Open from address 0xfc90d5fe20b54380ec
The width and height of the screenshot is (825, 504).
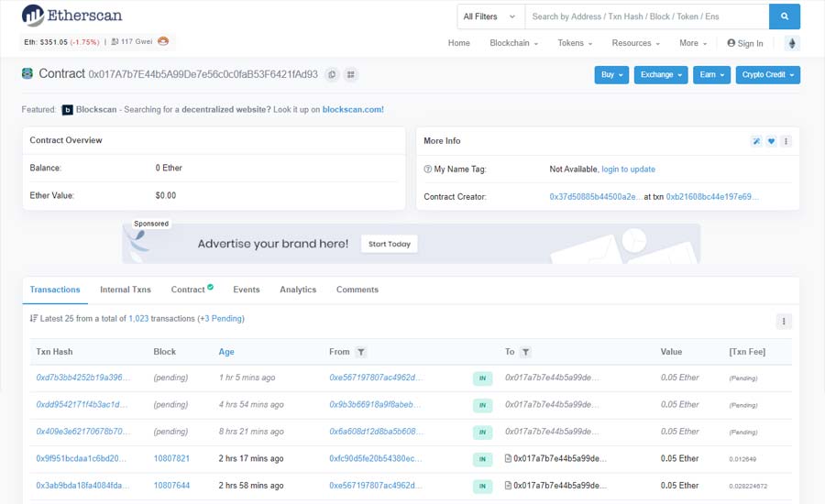(x=376, y=458)
